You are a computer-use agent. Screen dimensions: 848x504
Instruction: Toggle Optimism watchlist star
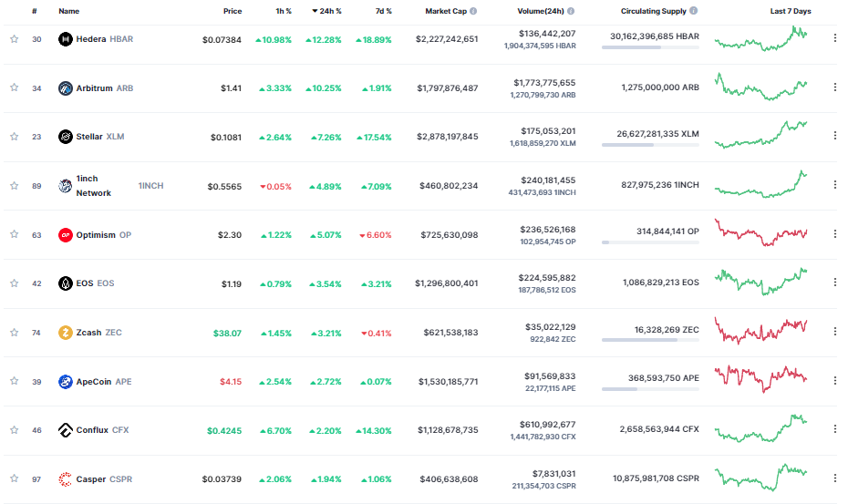coord(14,234)
